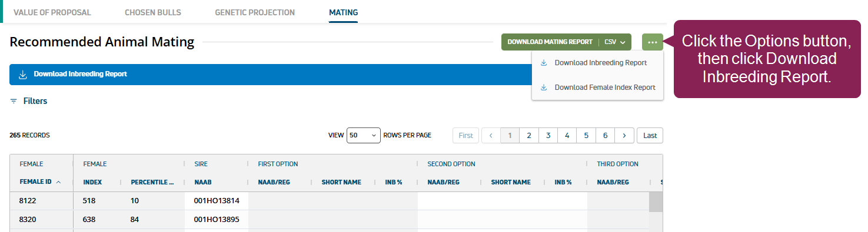Click download icon beside Download Inbreeding Report menu entry

(x=544, y=63)
